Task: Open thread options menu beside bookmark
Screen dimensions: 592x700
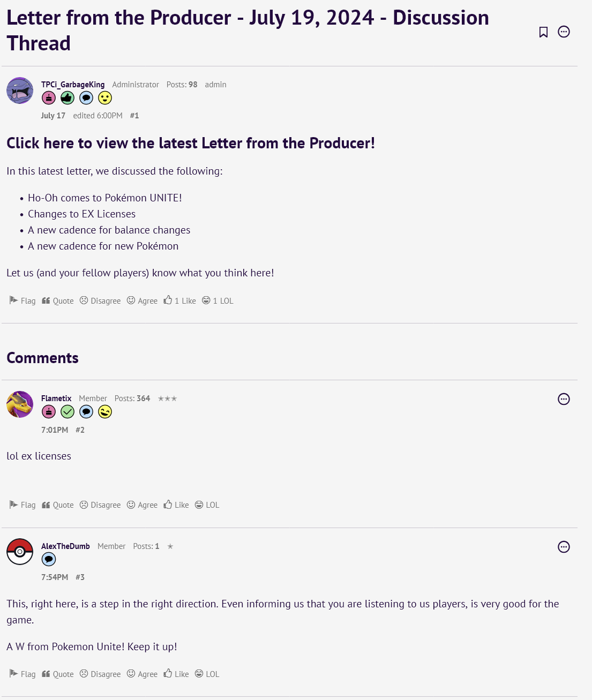Action: pyautogui.click(x=564, y=32)
